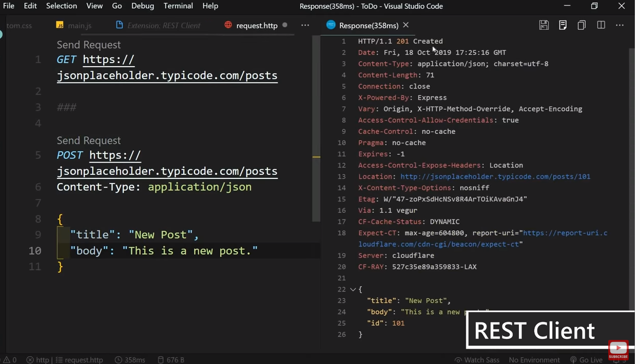Select the Response(358ms) tab
This screenshot has height=364, width=640.
click(369, 25)
